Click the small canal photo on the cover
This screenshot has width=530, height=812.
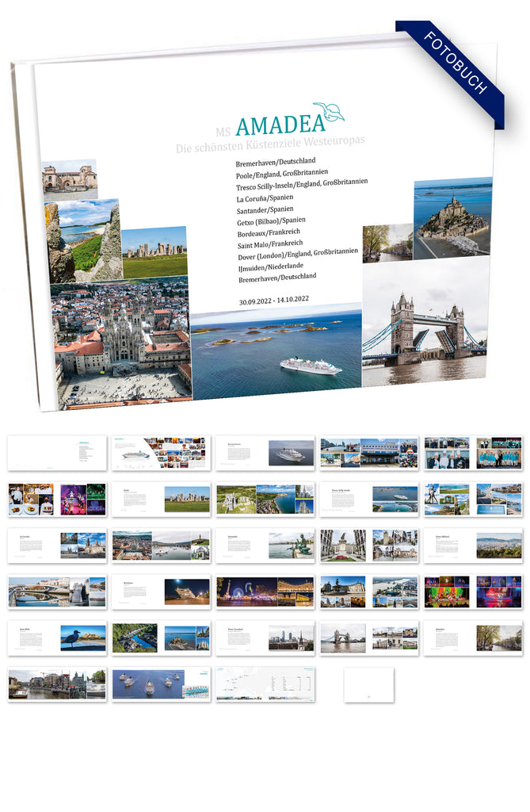(387, 243)
